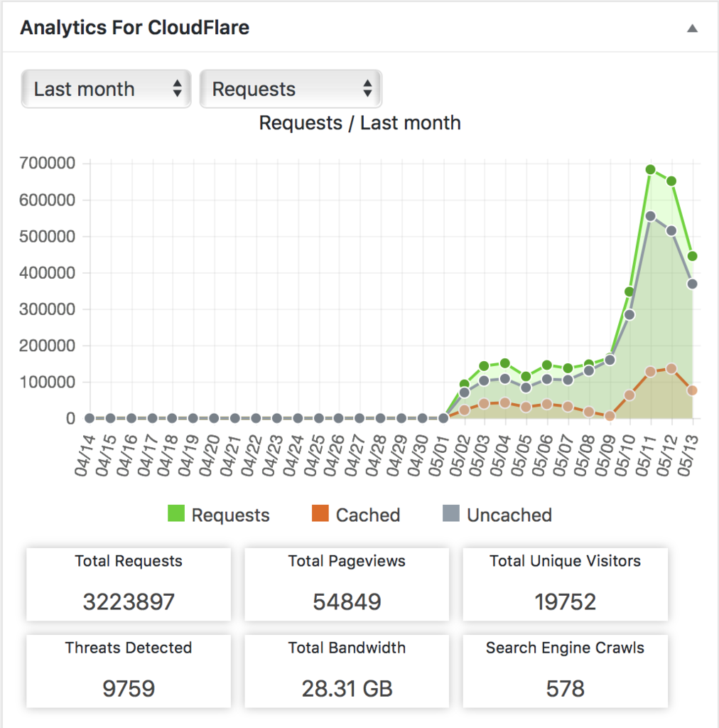Click the 04/14 x-axis date label

point(85,456)
